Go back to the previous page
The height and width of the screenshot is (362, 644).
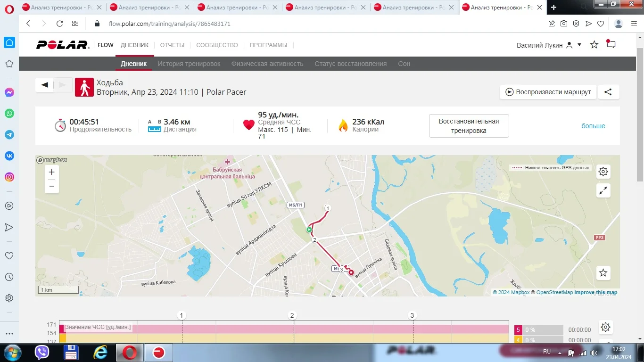click(x=28, y=24)
